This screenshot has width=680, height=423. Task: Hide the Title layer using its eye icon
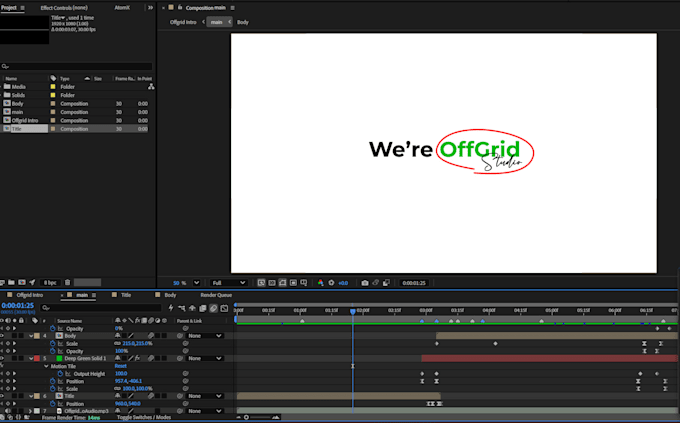(x=2, y=396)
